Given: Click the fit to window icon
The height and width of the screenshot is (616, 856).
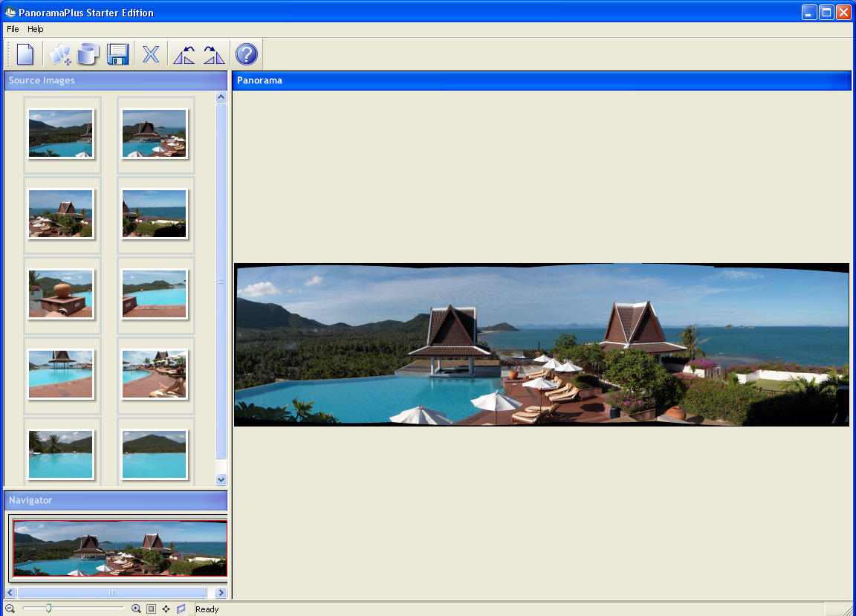Looking at the screenshot, I should (x=151, y=609).
